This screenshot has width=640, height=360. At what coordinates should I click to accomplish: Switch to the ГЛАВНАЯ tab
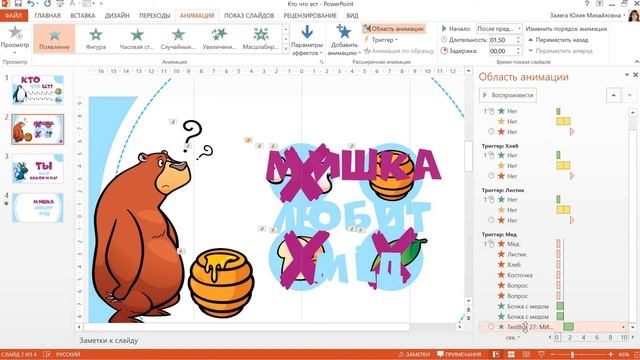point(47,16)
